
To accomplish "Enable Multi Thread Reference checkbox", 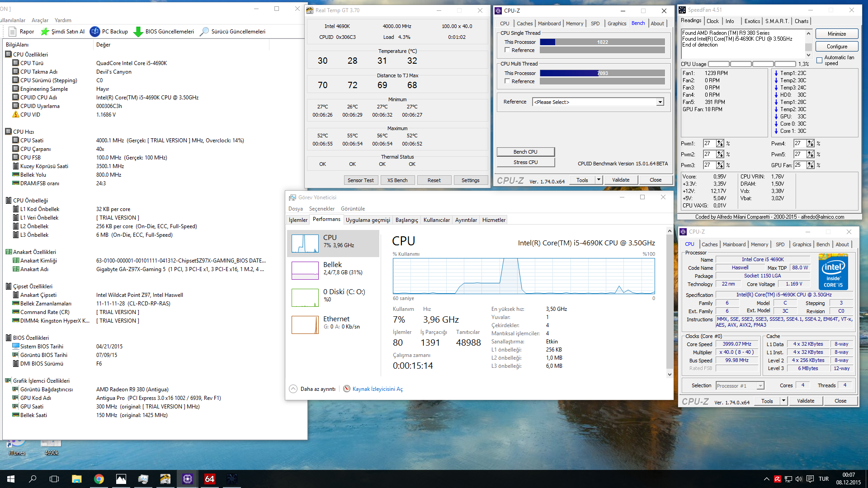I will pos(507,81).
